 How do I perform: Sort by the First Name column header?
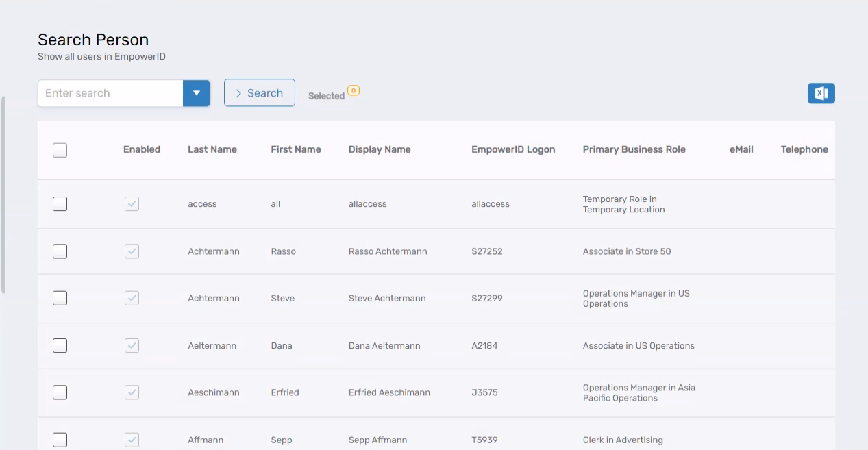click(x=296, y=149)
